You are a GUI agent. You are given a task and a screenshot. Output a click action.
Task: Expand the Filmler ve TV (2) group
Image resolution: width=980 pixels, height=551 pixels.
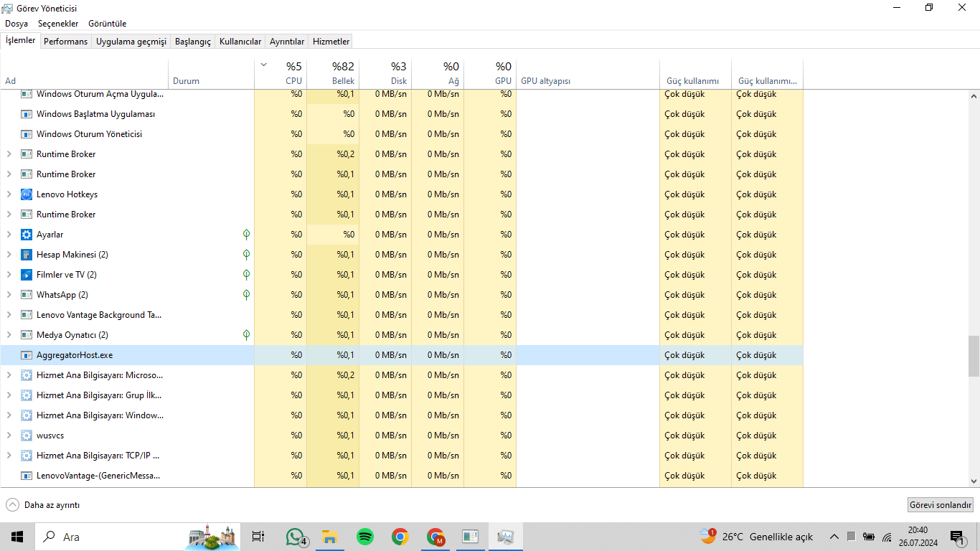(x=9, y=275)
